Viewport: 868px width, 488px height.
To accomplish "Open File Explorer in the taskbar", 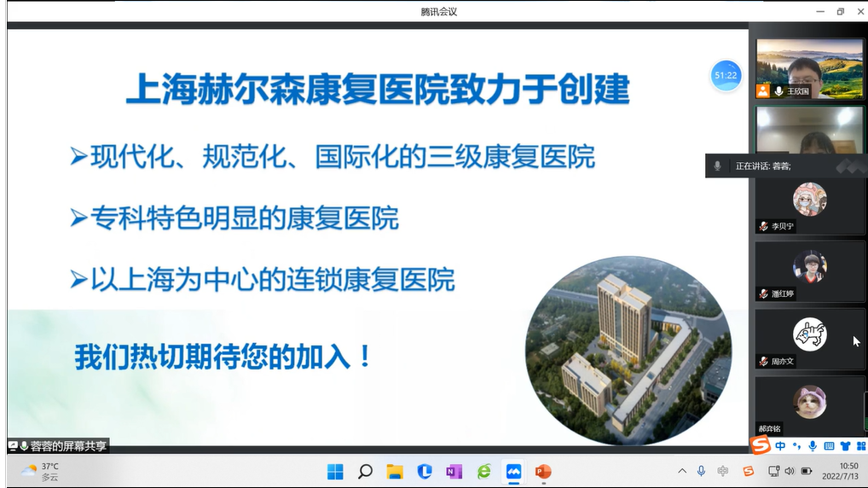I will (x=394, y=471).
